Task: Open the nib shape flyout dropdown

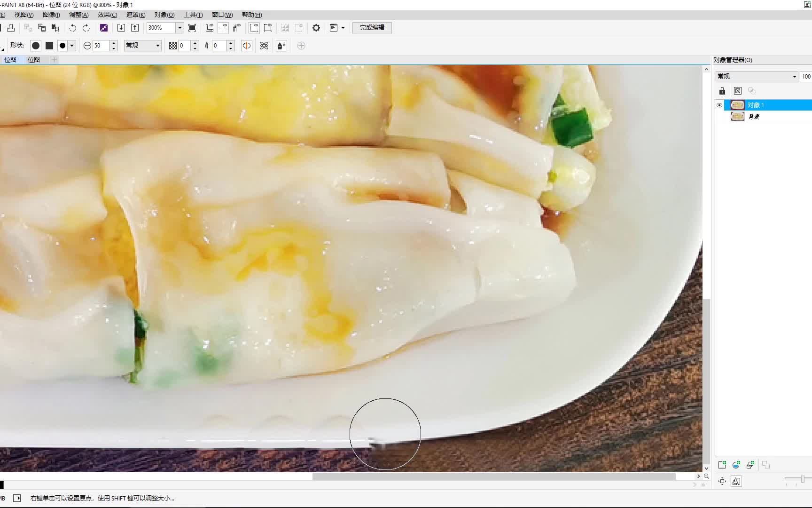Action: [71, 45]
